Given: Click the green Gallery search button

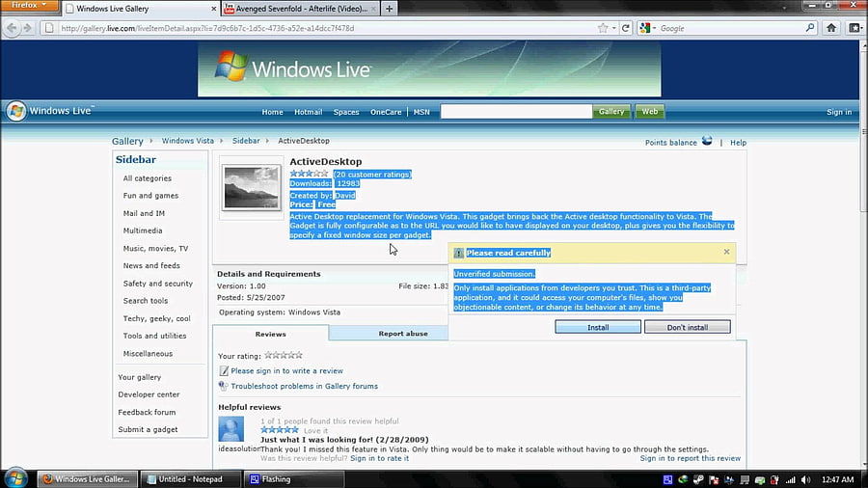Looking at the screenshot, I should point(611,111).
